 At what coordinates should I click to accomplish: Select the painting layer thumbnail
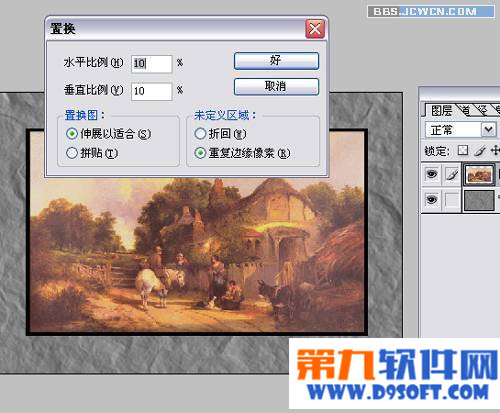479,174
